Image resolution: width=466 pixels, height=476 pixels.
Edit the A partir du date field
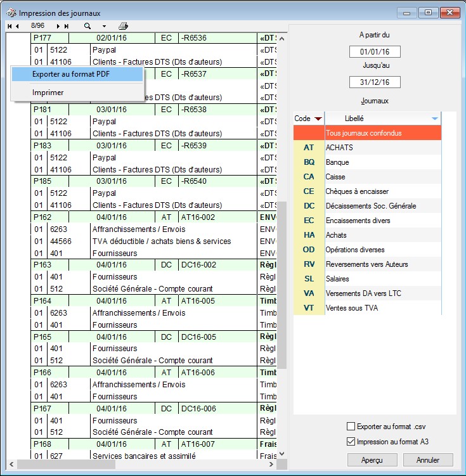click(375, 51)
